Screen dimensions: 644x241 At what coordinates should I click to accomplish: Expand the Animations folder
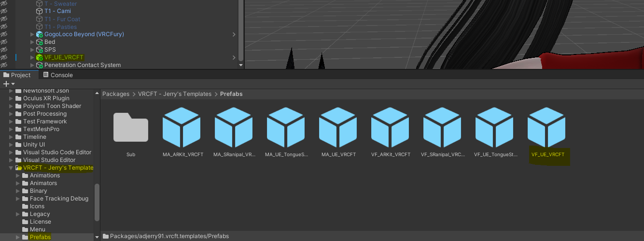pos(18,175)
